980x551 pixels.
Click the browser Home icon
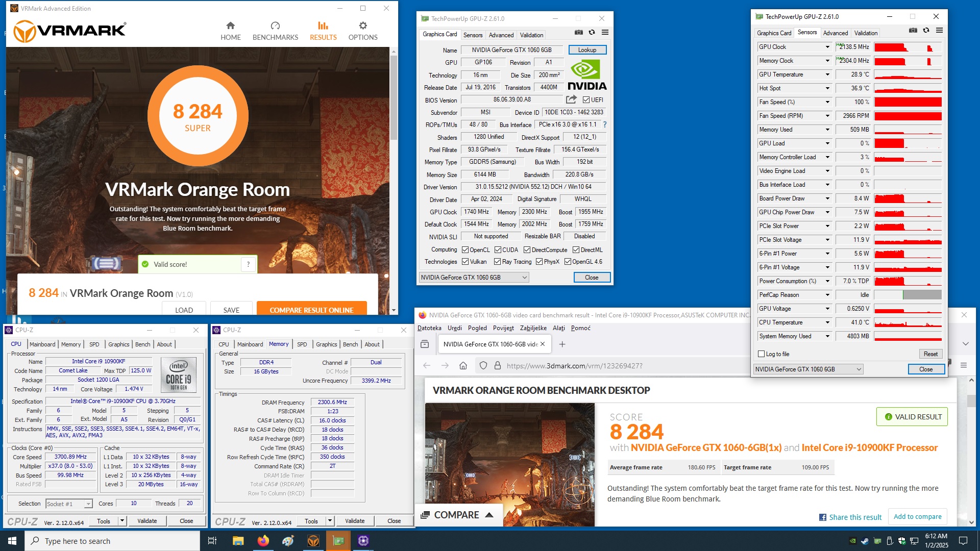[463, 365]
